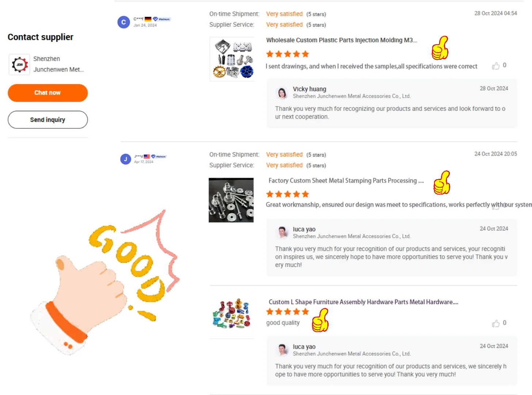Click the blue C reviewer avatar
Viewport: 532px width, 395px height.
click(123, 22)
